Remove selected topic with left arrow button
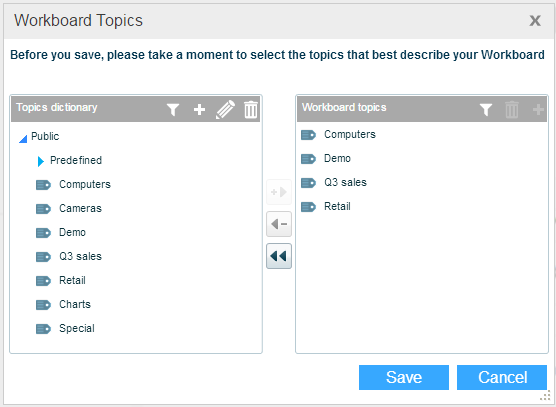The width and height of the screenshot is (556, 407). pos(279,224)
